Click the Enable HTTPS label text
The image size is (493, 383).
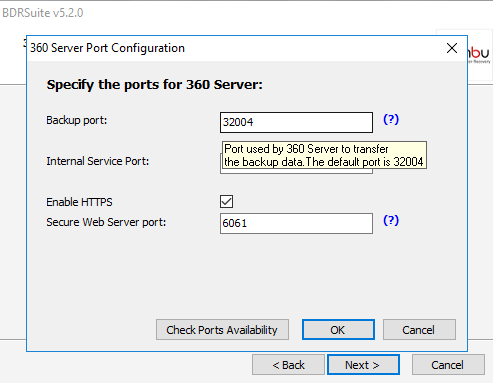(x=79, y=202)
